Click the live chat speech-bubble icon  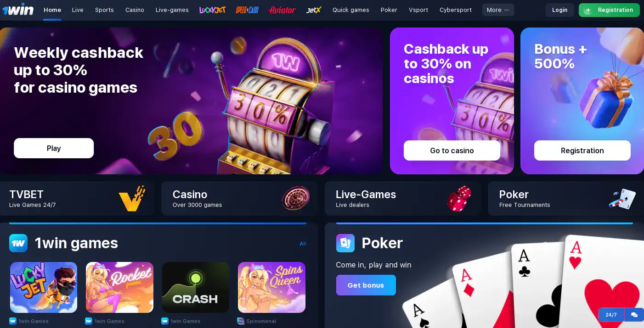[634, 315]
